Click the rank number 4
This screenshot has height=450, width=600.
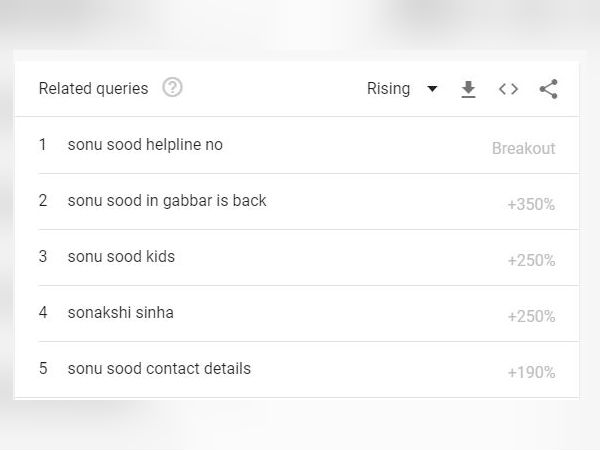coord(43,313)
